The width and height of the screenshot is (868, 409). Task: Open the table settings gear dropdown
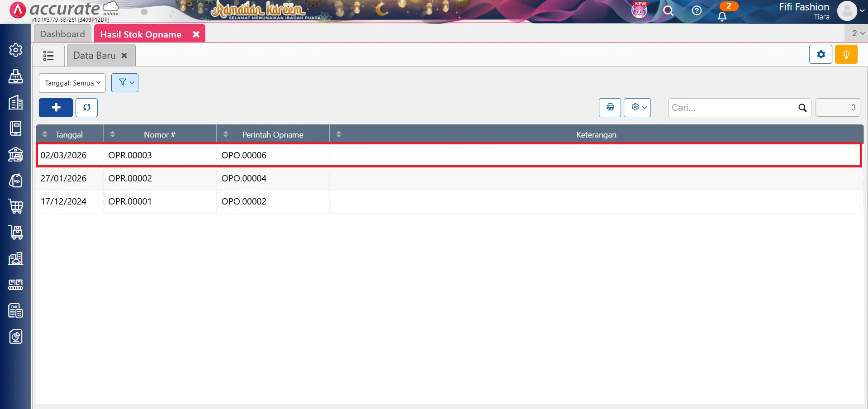[x=637, y=108]
